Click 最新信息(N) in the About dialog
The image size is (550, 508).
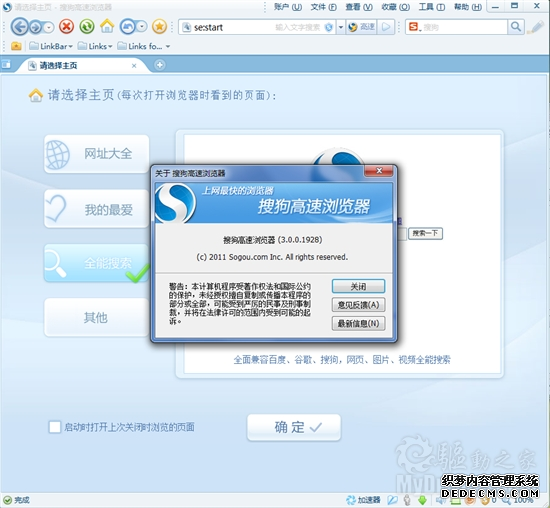tap(358, 323)
